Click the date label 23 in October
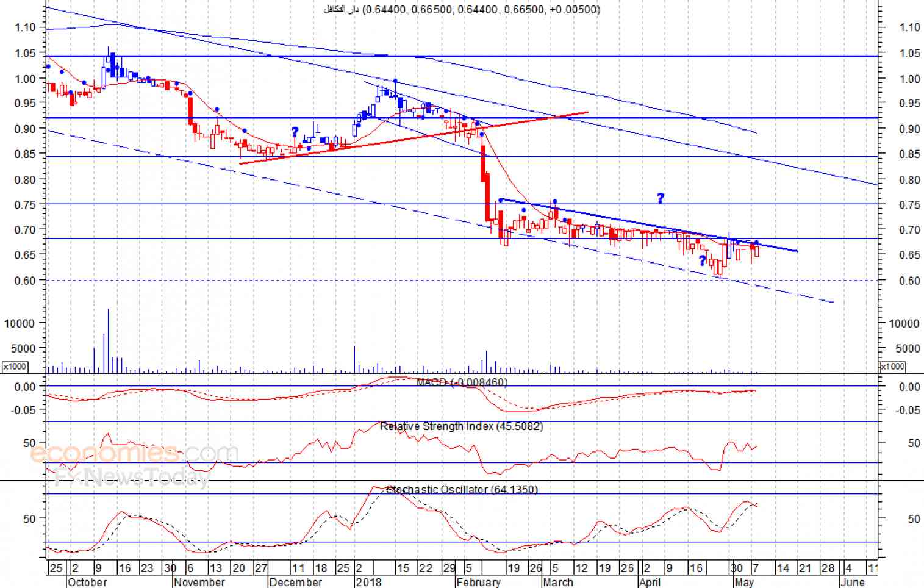Screen dimensions: 924x588 147,568
